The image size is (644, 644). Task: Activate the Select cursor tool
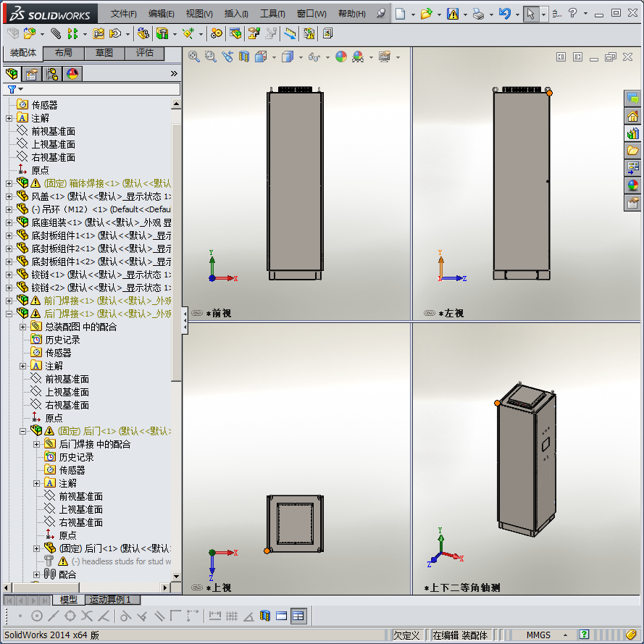click(x=531, y=14)
